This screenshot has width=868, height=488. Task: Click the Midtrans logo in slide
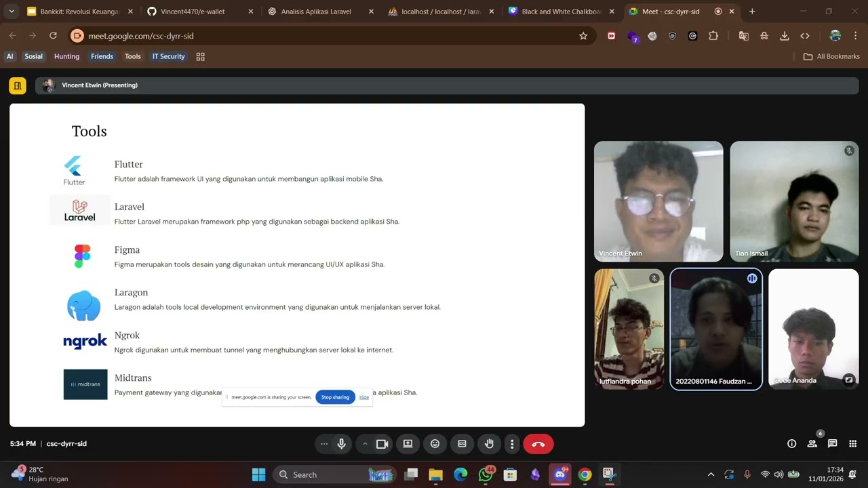[x=85, y=384]
